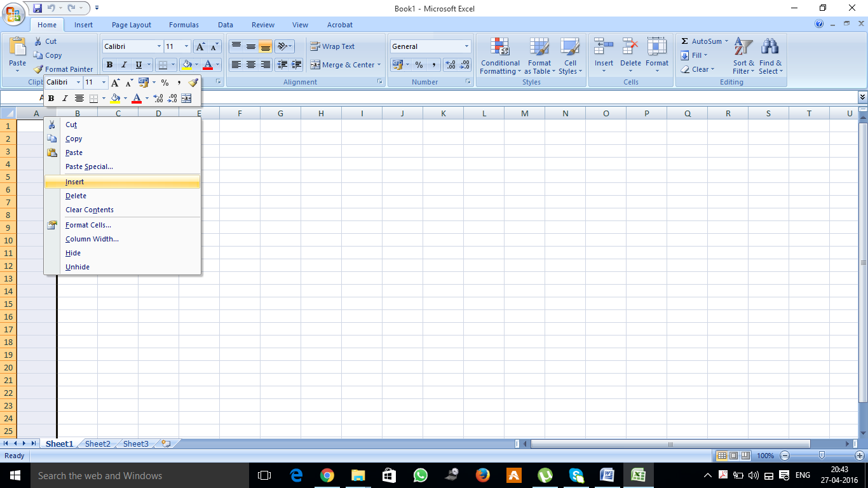Expand the Merge & Center dropdown arrow

point(379,65)
